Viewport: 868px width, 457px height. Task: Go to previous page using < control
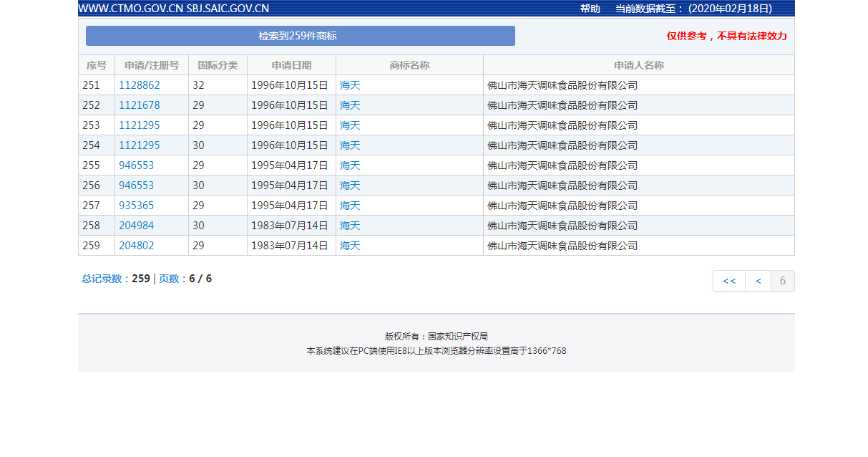[x=757, y=281]
